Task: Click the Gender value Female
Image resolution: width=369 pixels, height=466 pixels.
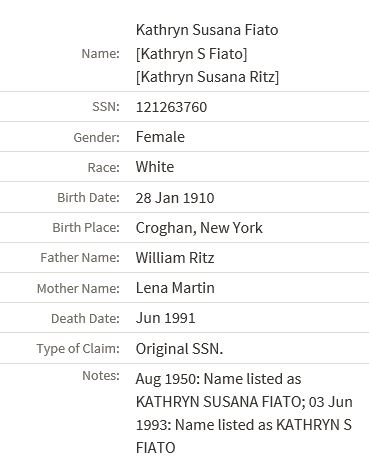Action: coord(160,137)
